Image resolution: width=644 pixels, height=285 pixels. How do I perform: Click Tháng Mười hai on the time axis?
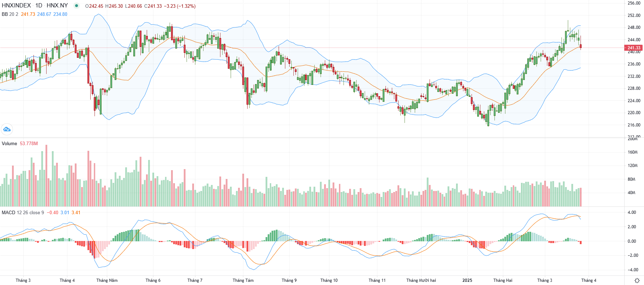coord(421,280)
